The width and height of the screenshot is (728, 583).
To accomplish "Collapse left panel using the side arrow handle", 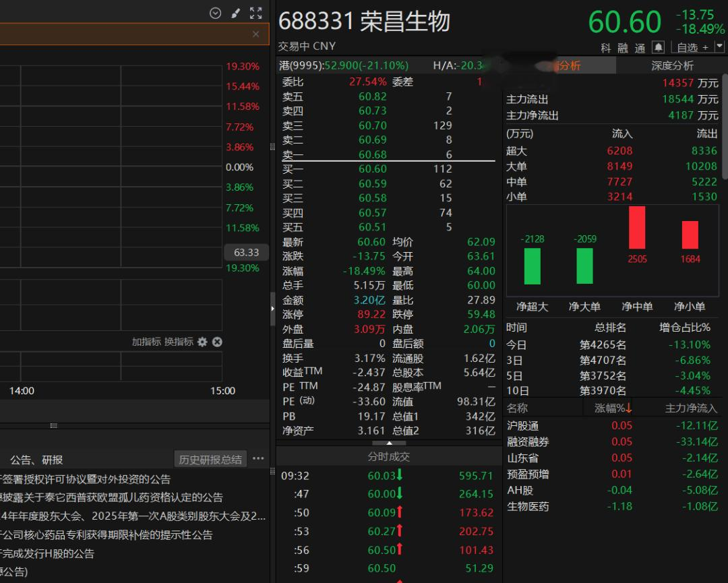I will [272, 309].
